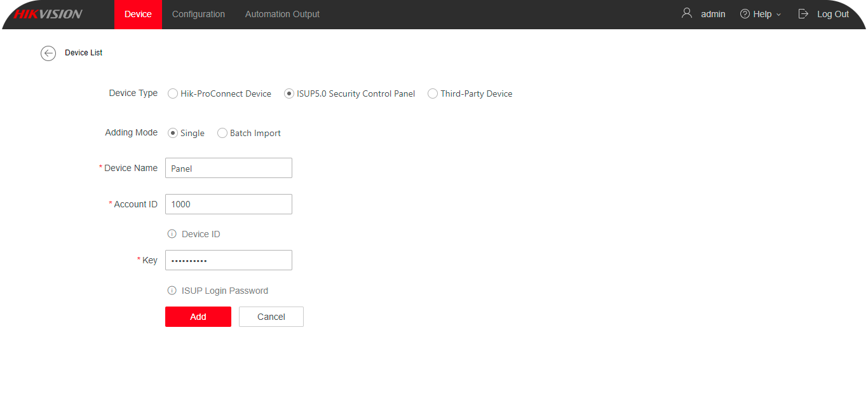This screenshot has width=868, height=414.
Task: Click the admin user profile icon
Action: pos(686,13)
